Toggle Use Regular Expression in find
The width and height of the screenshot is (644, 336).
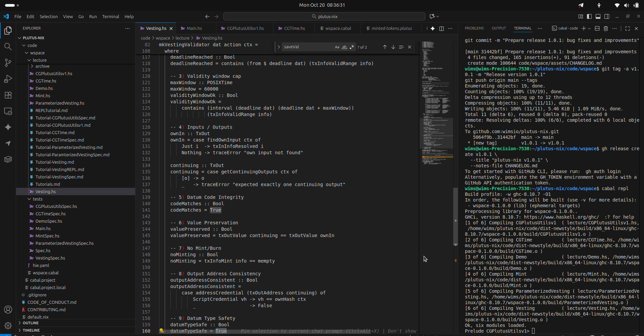[352, 47]
